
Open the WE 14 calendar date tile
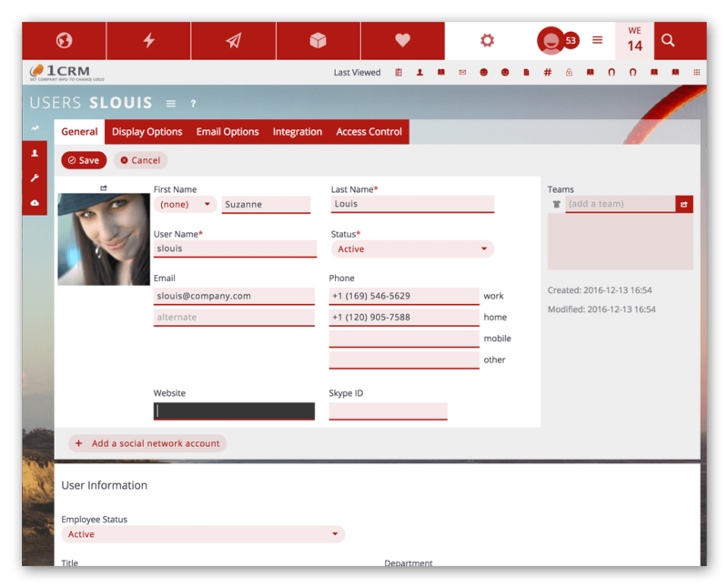[x=634, y=41]
